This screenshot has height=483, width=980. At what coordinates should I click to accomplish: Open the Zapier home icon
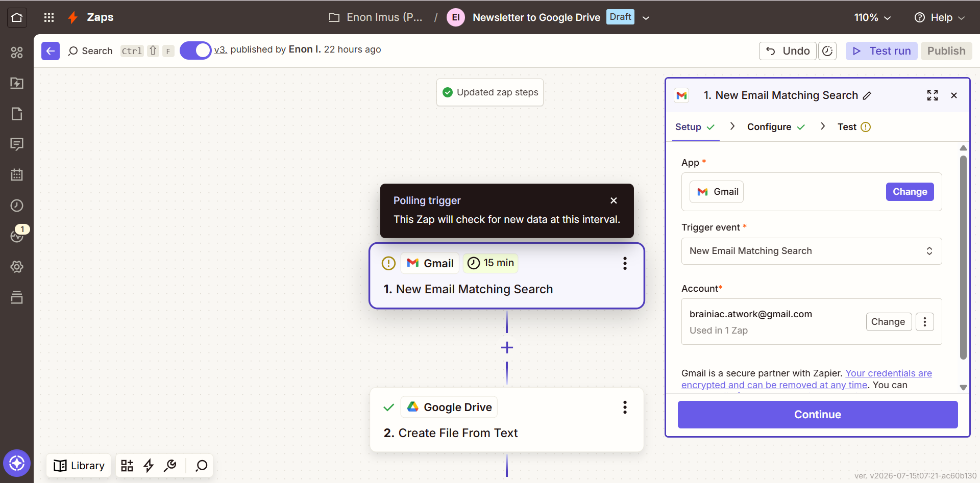tap(17, 17)
